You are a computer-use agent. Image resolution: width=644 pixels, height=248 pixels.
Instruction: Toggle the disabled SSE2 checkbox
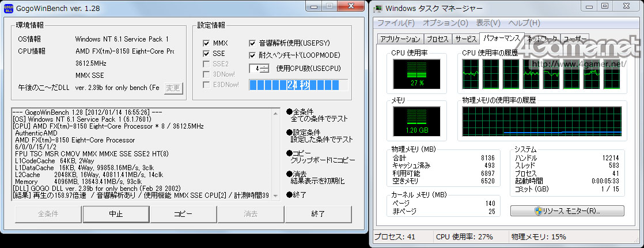[207, 64]
